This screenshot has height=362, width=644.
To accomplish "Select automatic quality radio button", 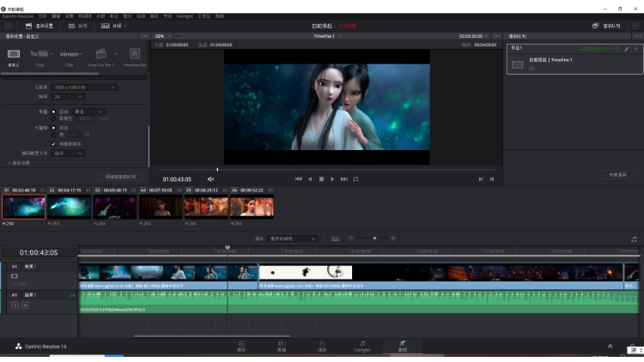I will pyautogui.click(x=53, y=112).
